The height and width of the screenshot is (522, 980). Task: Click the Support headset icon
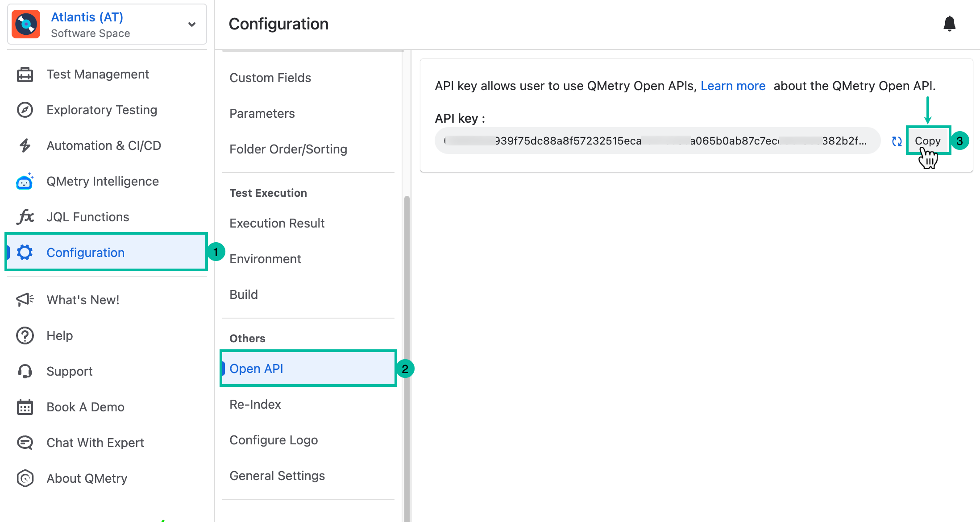[25, 371]
